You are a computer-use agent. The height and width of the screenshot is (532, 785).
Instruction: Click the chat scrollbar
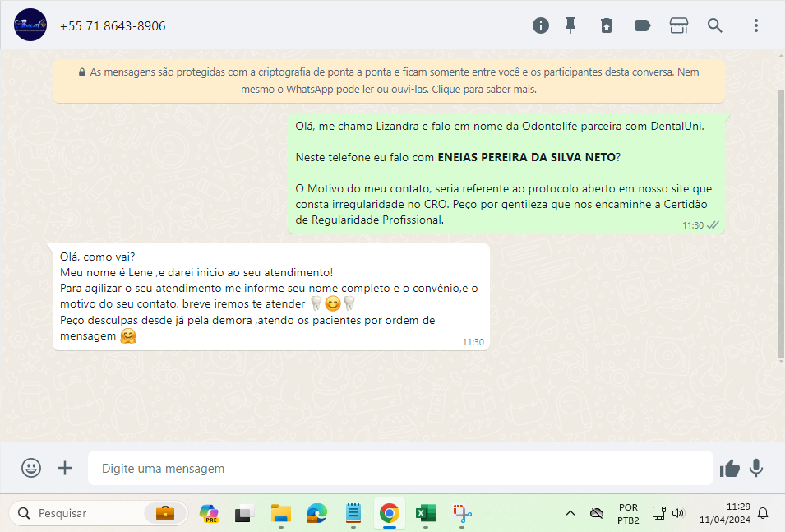[x=781, y=225]
